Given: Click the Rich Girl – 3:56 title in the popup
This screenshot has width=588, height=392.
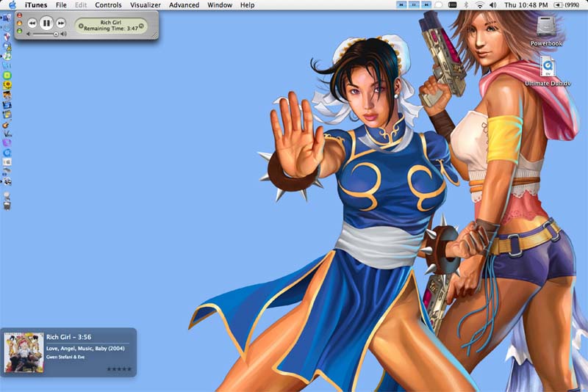Looking at the screenshot, I should [x=68, y=337].
